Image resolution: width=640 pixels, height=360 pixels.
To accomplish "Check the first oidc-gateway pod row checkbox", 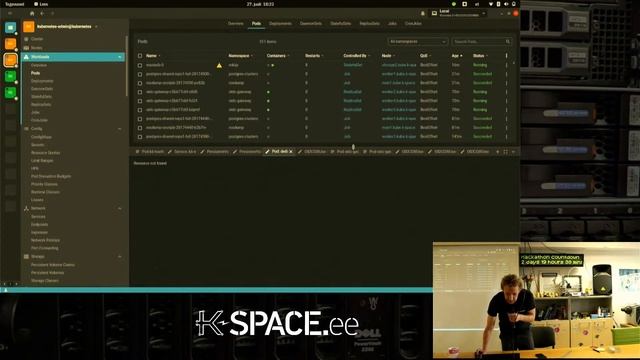I will coord(140,92).
